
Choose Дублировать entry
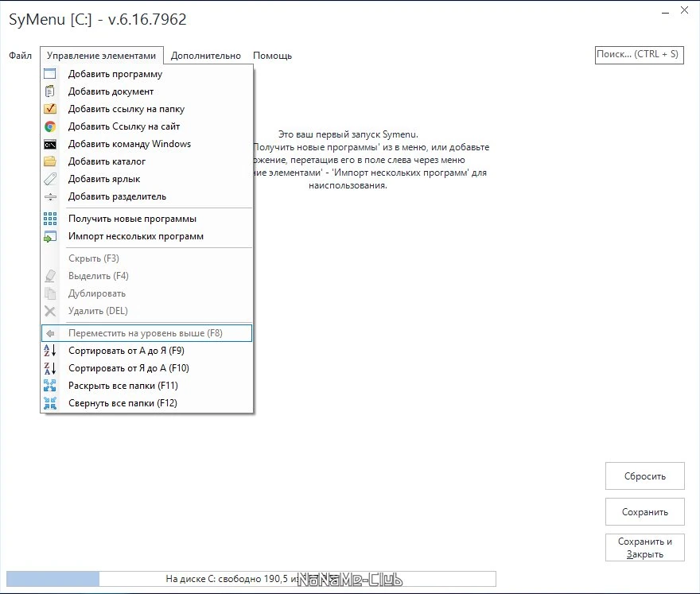(x=146, y=293)
